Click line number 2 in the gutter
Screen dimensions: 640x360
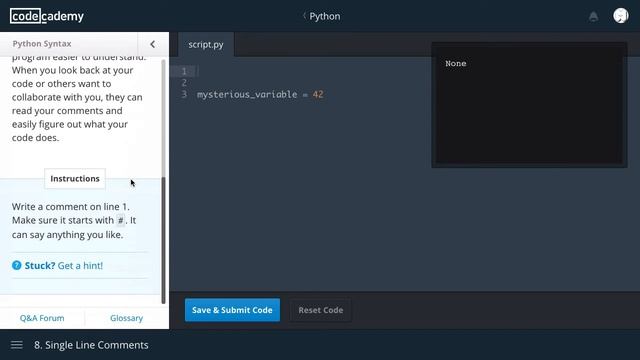click(x=184, y=83)
